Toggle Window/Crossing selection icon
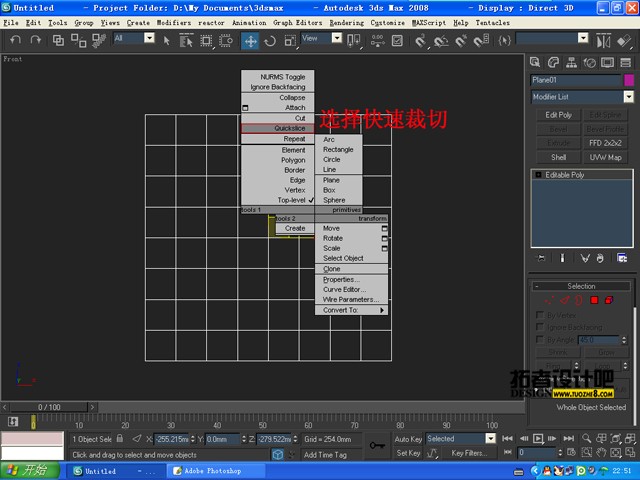640x480 pixels. pyautogui.click(x=226, y=40)
